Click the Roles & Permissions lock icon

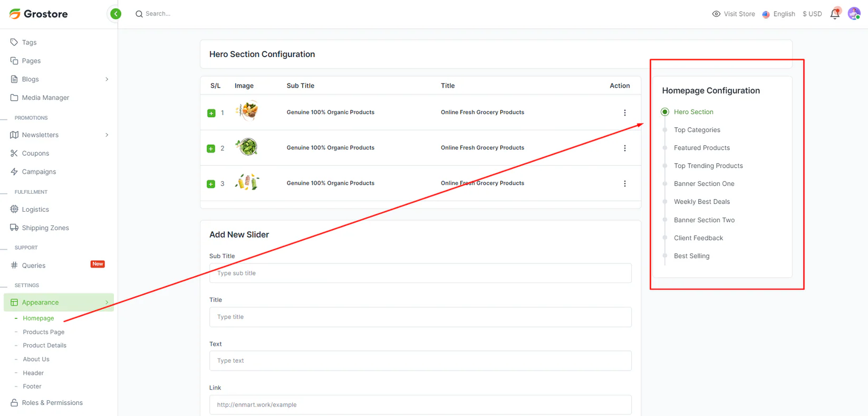point(14,403)
